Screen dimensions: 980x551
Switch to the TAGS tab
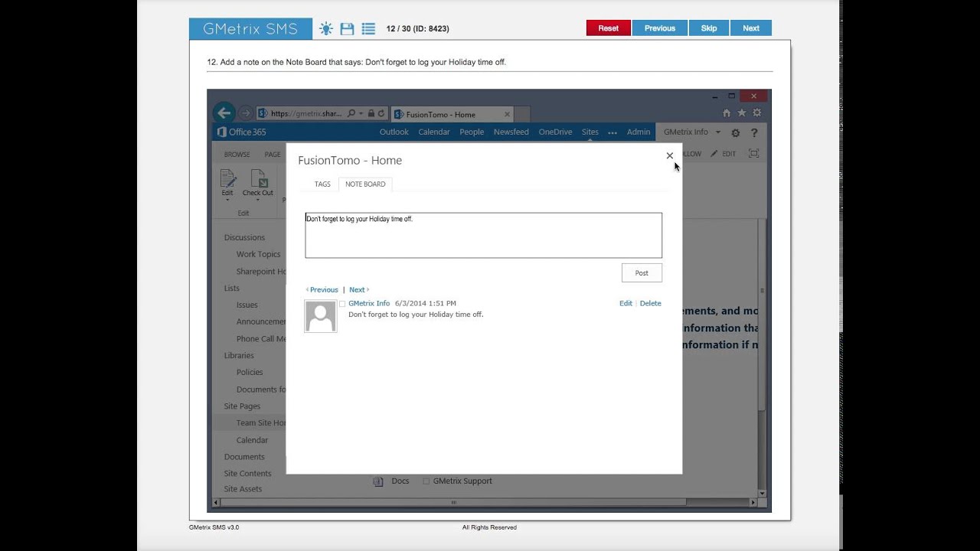tap(322, 184)
